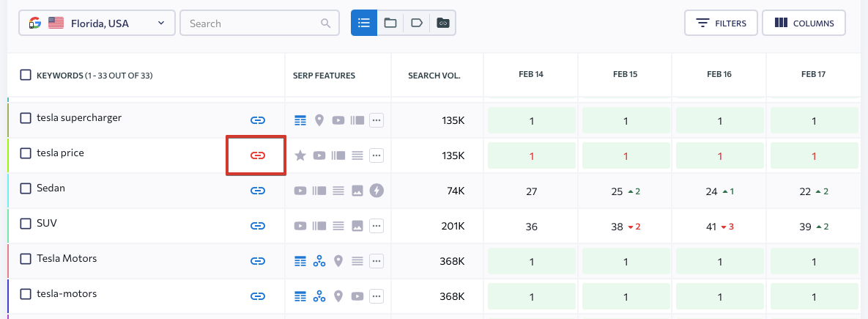Tick the select-all KEYWORDS checkbox
The width and height of the screenshot is (868, 319).
(x=26, y=75)
